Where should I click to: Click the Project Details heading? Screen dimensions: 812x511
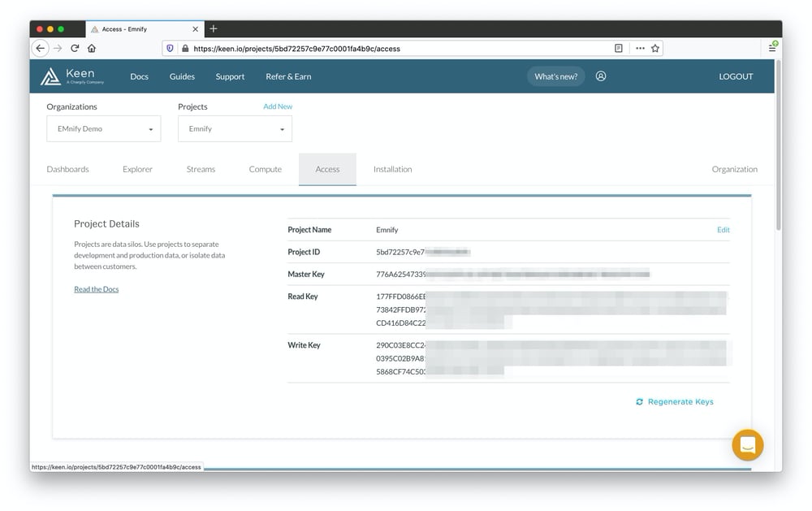point(106,223)
